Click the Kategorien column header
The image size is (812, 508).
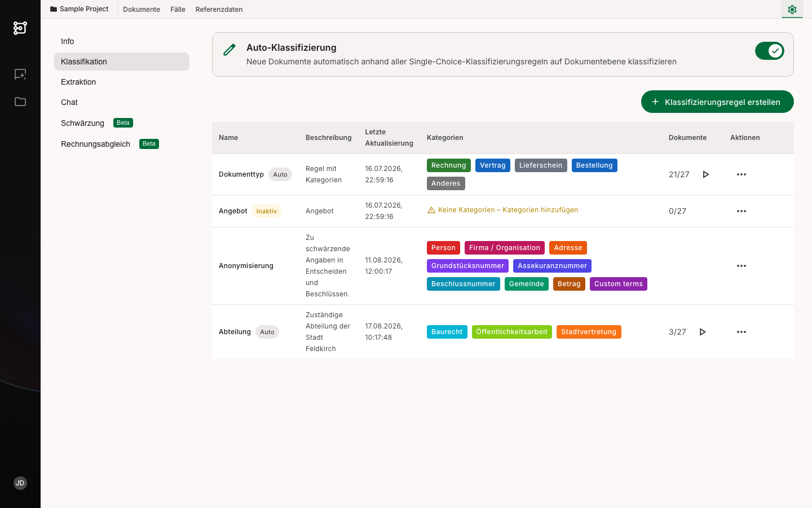point(445,138)
